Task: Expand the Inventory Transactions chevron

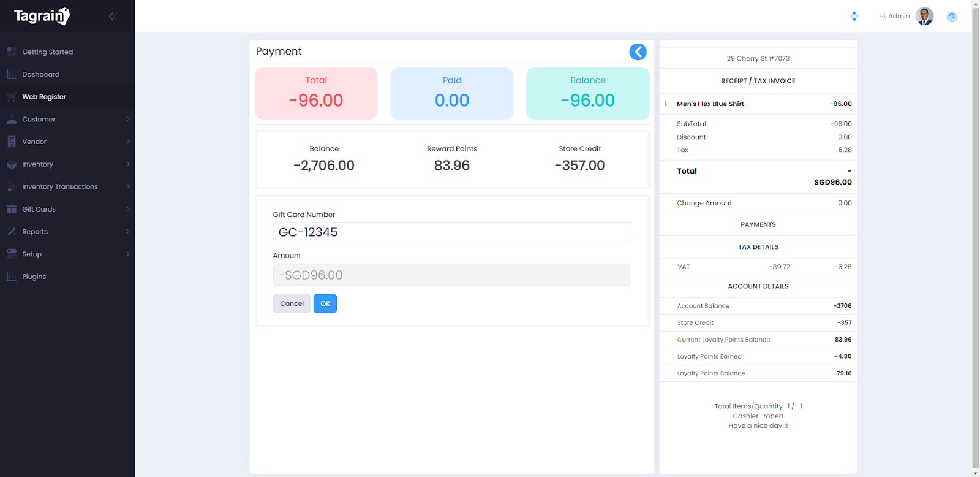Action: click(x=128, y=186)
